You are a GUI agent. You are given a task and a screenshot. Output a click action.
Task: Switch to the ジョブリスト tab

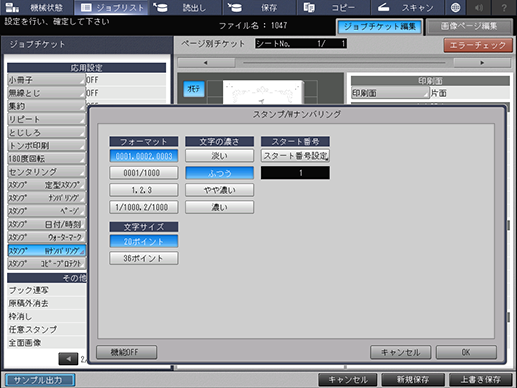(112, 7)
